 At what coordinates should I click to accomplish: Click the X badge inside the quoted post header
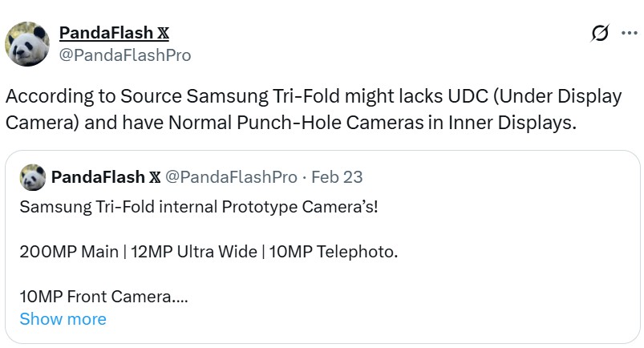pyautogui.click(x=155, y=176)
